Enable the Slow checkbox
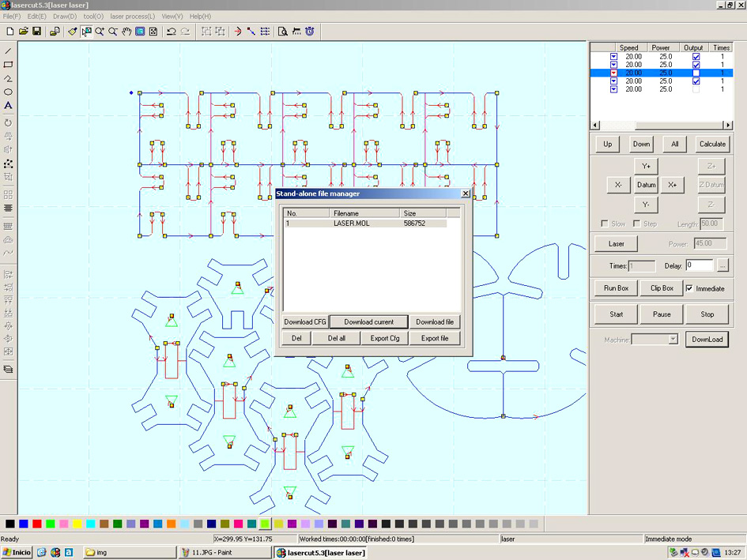The image size is (747, 560). click(x=605, y=224)
